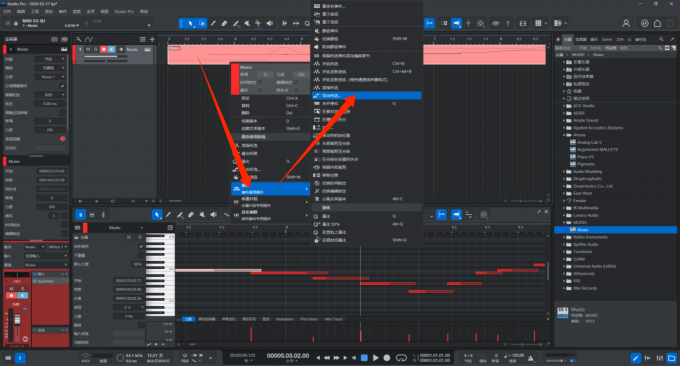Select Piano V3 instrument
This screenshot has height=366, width=680.
point(585,157)
